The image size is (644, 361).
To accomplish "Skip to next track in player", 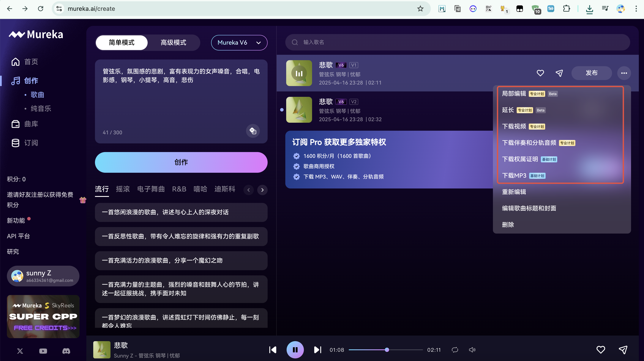I will [x=317, y=350].
